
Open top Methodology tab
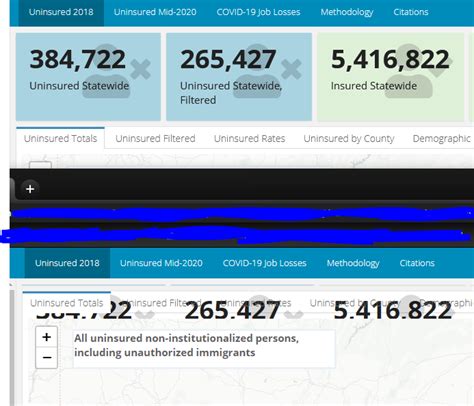click(347, 12)
